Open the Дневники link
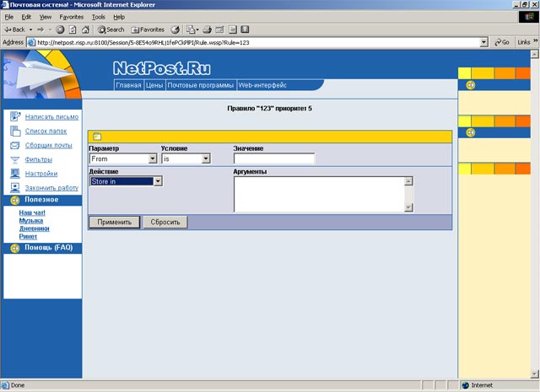540x392 pixels. 34,228
